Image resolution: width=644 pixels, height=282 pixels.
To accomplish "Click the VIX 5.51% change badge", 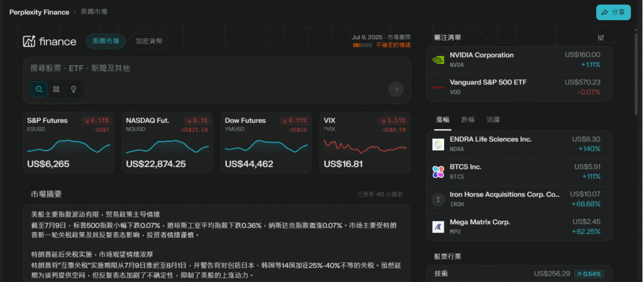I will click(x=393, y=121).
